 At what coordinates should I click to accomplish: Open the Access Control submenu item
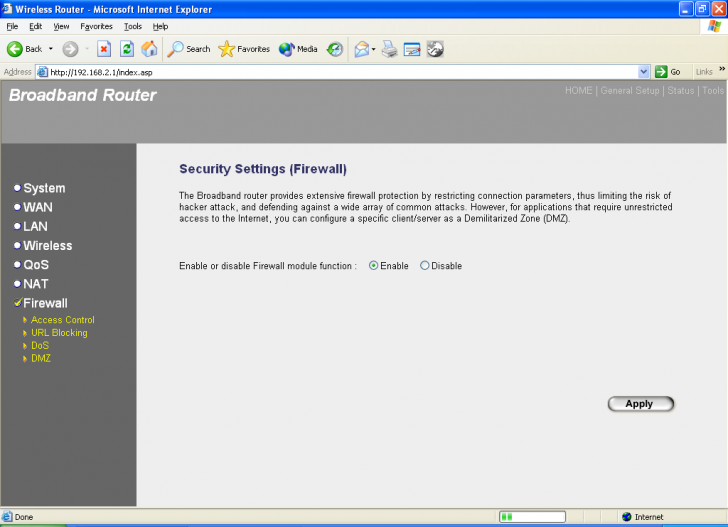(63, 320)
